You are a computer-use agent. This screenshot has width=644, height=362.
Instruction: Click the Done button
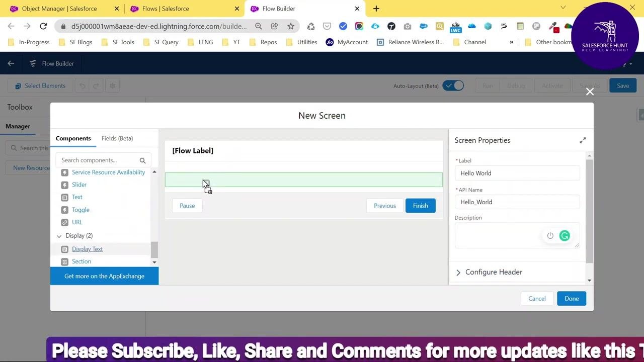[572, 299]
